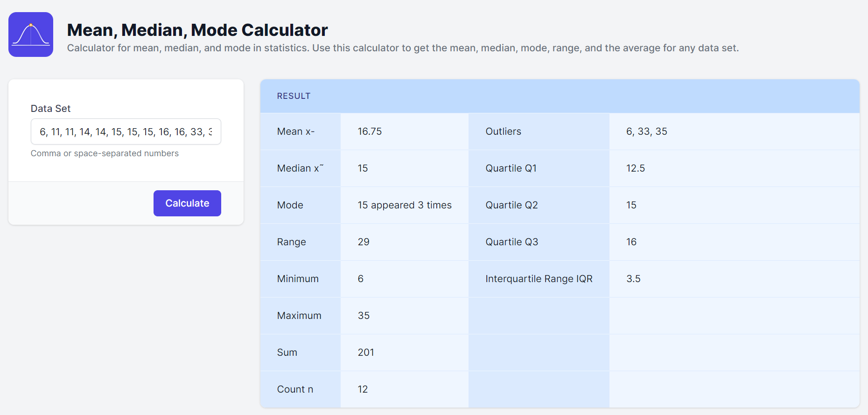Click the Data Set field label

coord(50,109)
